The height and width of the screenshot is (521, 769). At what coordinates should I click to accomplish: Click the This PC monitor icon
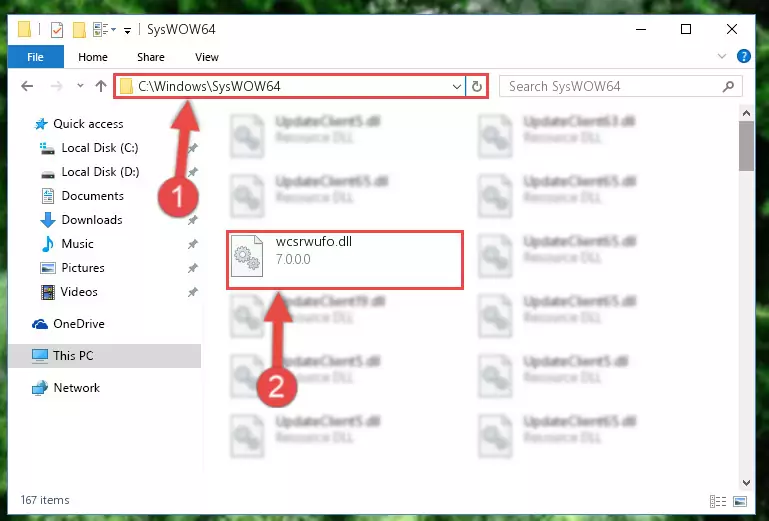click(x=40, y=356)
